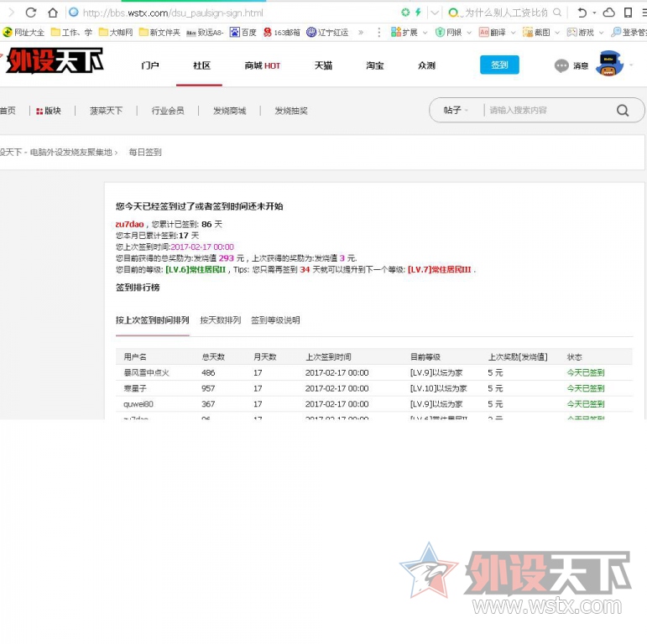The width and height of the screenshot is (647, 644).
Task: Click the 外设天下 site logo
Action: (x=53, y=61)
